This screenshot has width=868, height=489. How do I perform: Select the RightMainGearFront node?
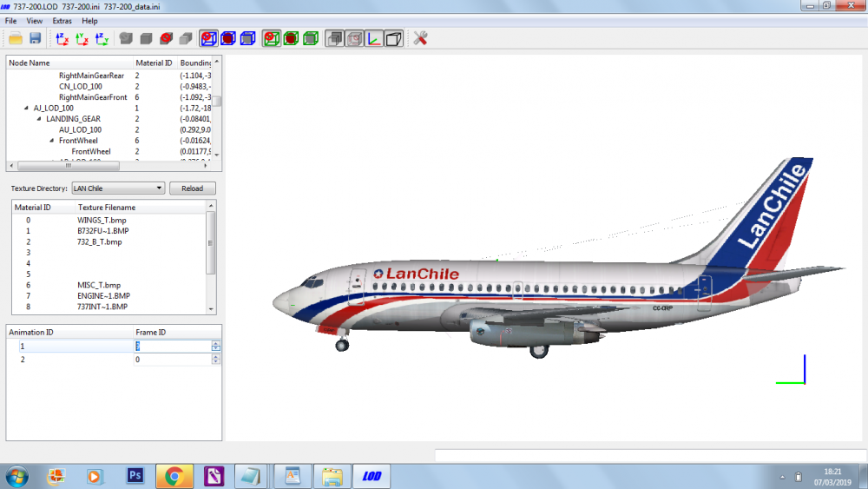click(x=93, y=97)
